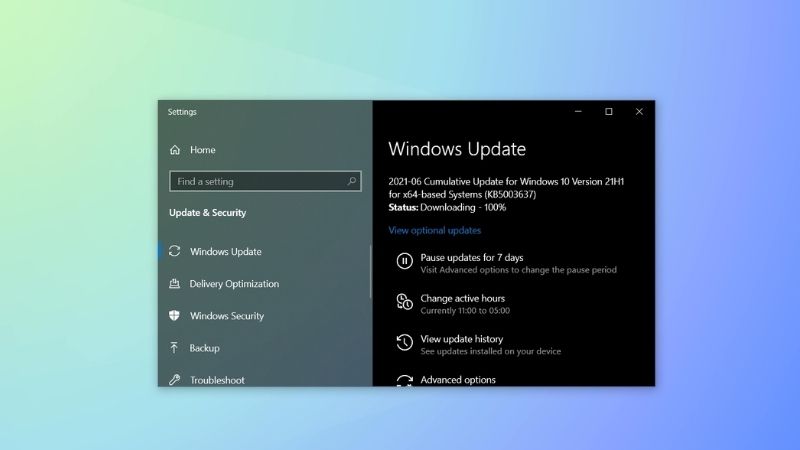Click the Status: Downloading - 100% text

tap(447, 207)
